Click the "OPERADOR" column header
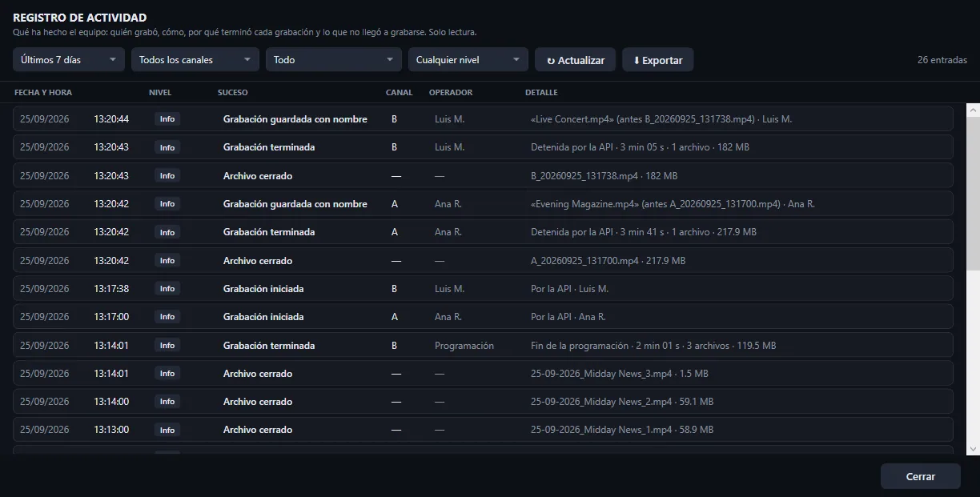 [451, 93]
